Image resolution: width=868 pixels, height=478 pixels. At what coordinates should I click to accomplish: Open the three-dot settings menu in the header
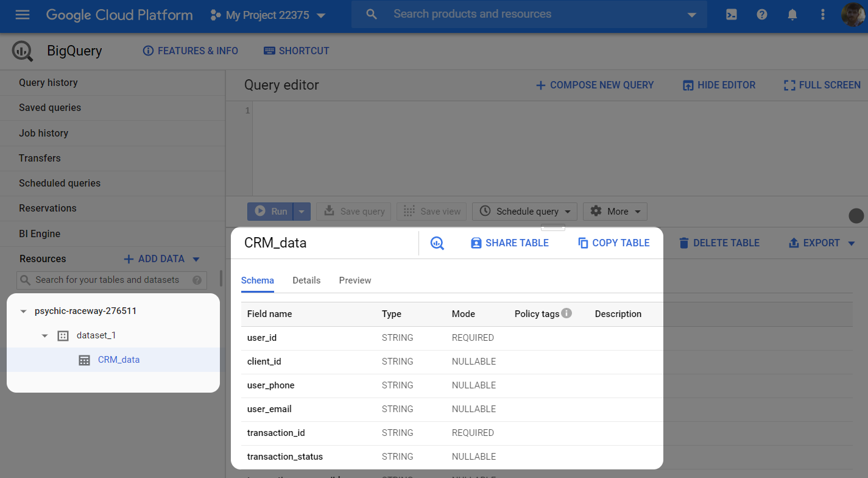823,15
